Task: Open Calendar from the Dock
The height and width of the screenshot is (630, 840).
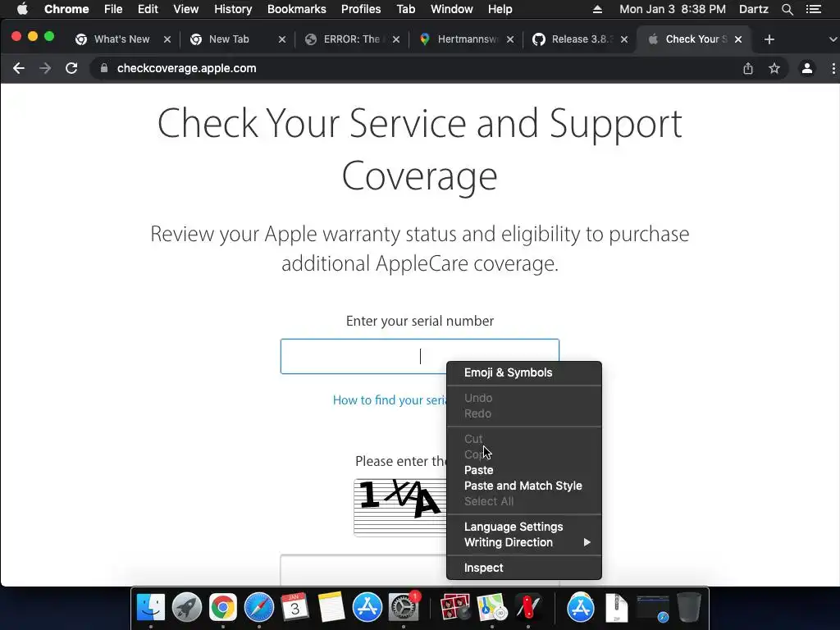Action: tap(295, 608)
